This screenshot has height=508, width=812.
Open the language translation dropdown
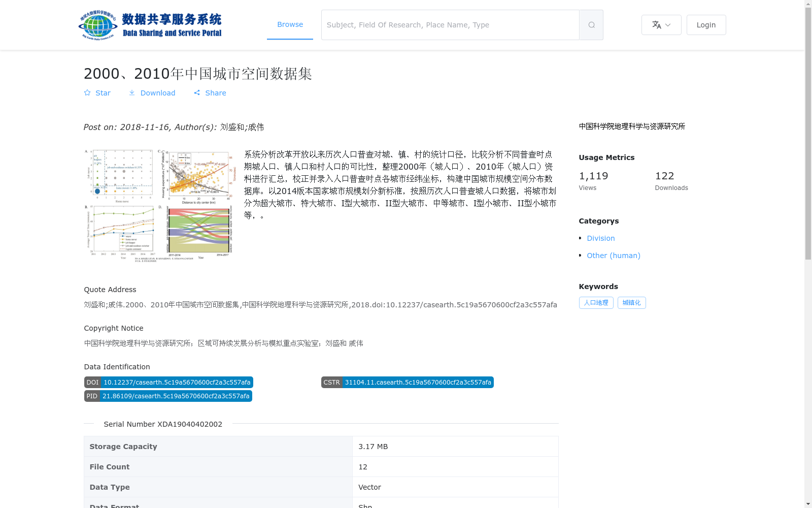[661, 25]
